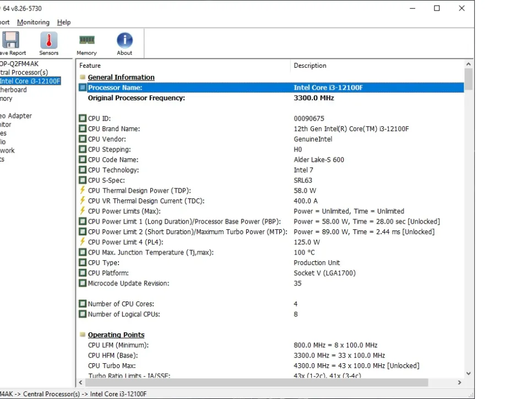Click the chip icon next to CPU ID
The height and width of the screenshot is (399, 532).
tap(83, 118)
